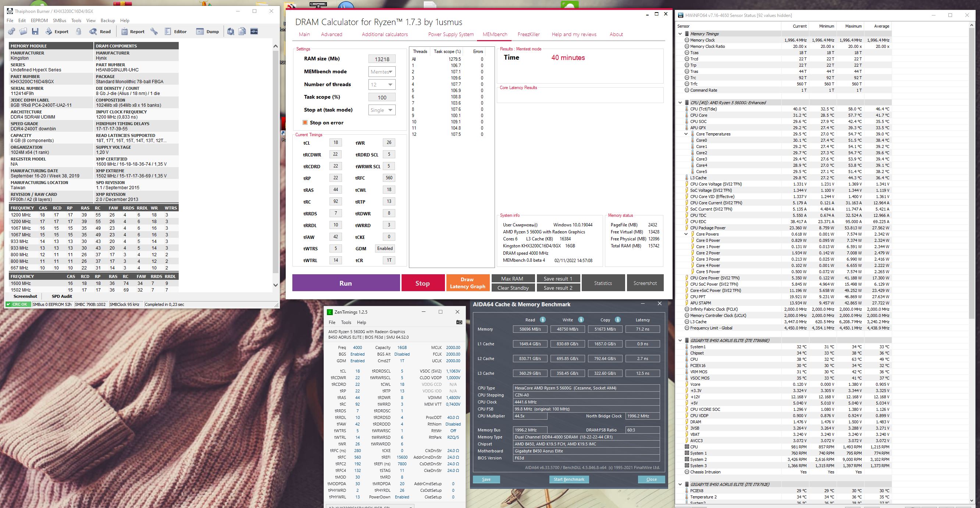The image size is (980, 508).
Task: Click the open folder icon in Thaiphoon toolbar
Action: point(23,32)
